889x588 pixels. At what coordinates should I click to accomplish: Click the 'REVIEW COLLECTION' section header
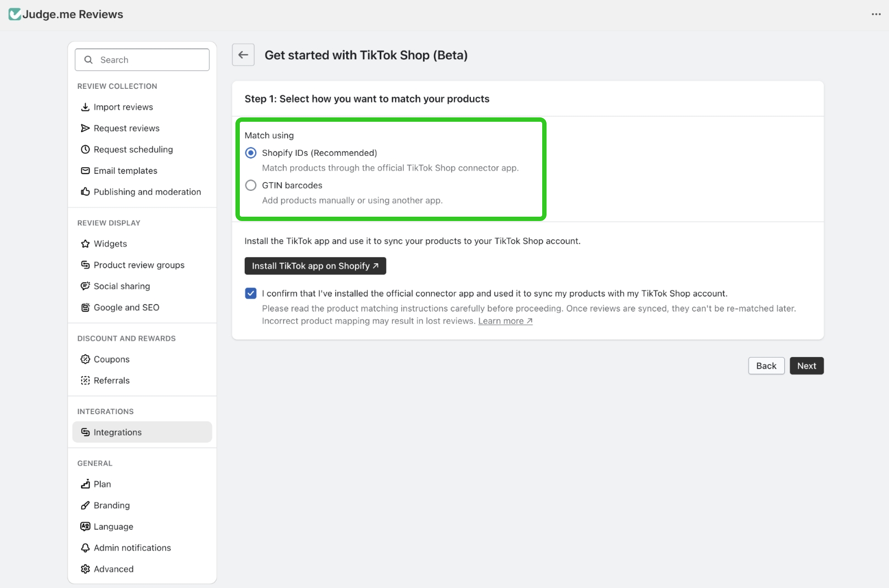[x=117, y=86]
